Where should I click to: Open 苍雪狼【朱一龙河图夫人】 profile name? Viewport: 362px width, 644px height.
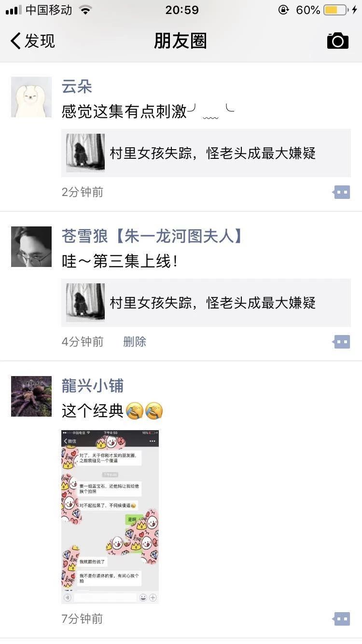pyautogui.click(x=152, y=237)
